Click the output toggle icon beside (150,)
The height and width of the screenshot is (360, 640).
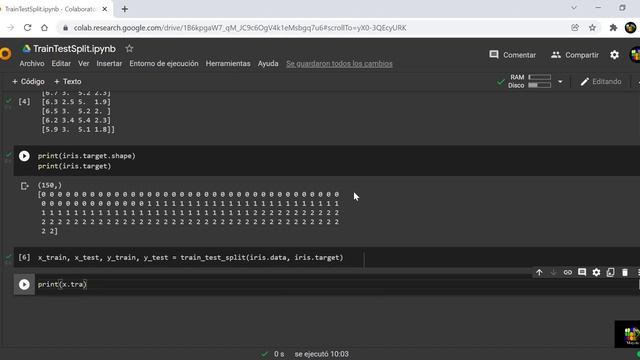tap(24, 186)
